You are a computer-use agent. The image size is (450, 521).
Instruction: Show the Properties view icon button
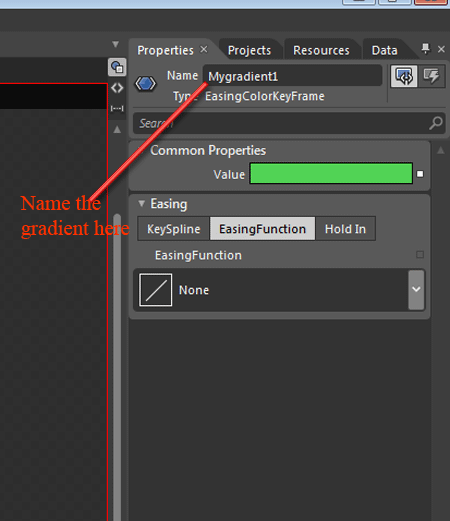(404, 76)
